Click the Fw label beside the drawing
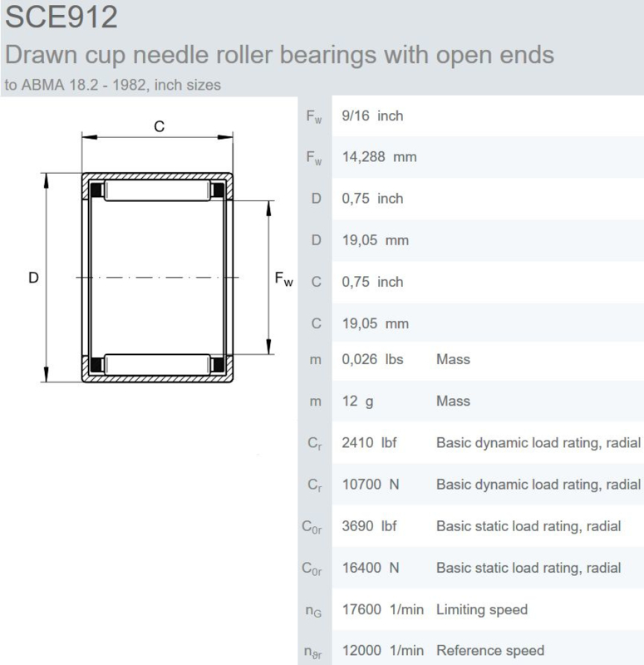Screen dimensions: 644x665 coord(283,279)
